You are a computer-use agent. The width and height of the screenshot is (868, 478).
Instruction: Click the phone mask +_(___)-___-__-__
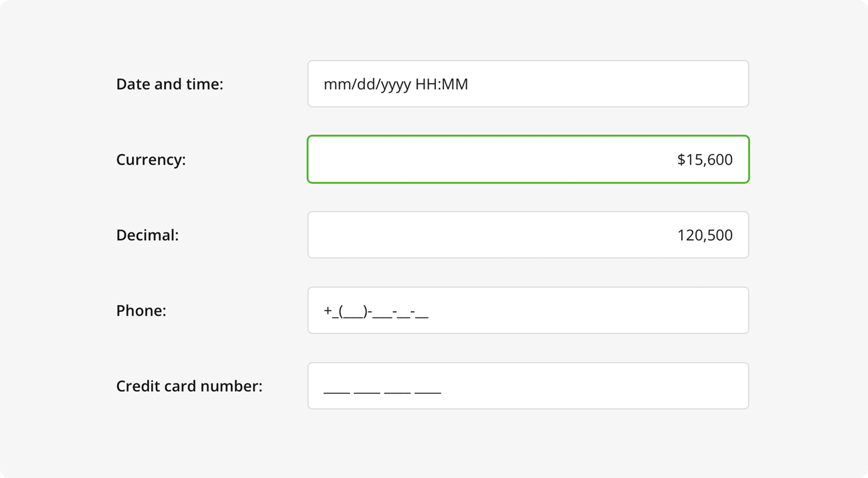(x=375, y=310)
